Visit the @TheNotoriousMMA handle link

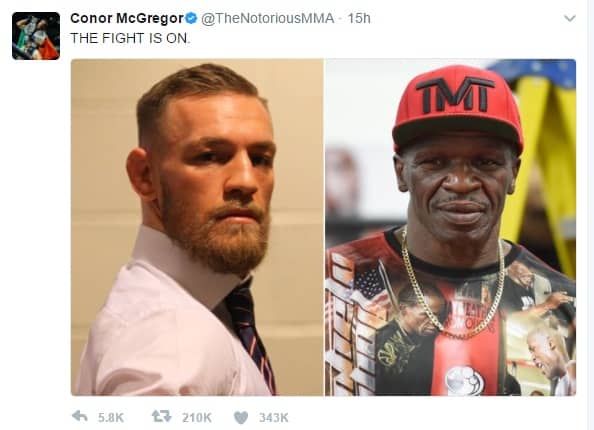[x=267, y=18]
